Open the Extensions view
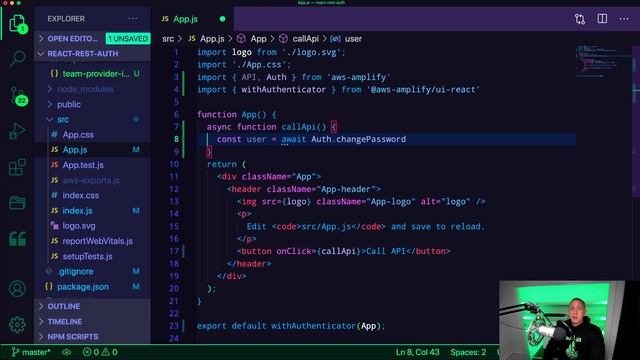The width and height of the screenshot is (640, 360). click(x=17, y=167)
